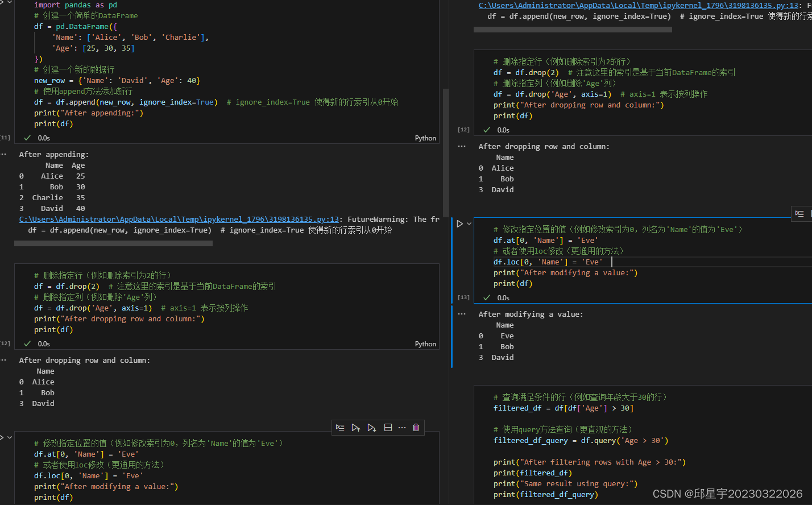The width and height of the screenshot is (812, 505).
Task: Run the right-panel cell modifying 'Eve'
Action: coord(459,224)
